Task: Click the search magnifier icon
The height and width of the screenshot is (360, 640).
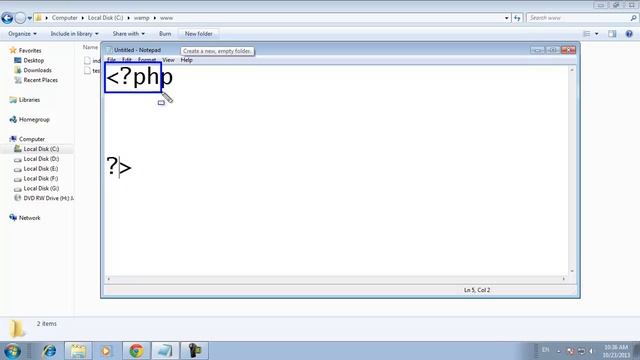Action: 633,18
